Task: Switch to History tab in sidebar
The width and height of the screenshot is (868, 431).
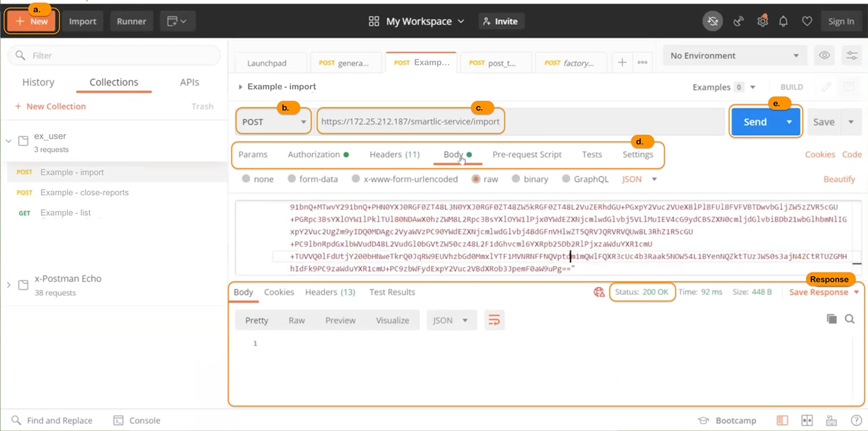Action: pos(38,82)
